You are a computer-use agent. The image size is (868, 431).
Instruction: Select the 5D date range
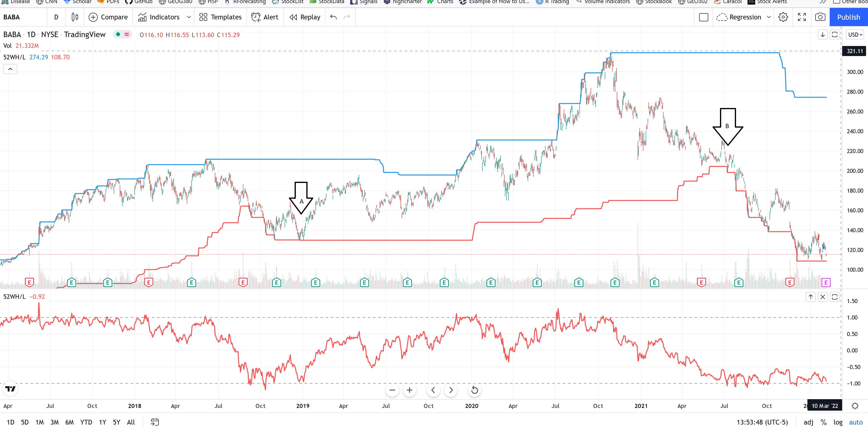(25, 422)
